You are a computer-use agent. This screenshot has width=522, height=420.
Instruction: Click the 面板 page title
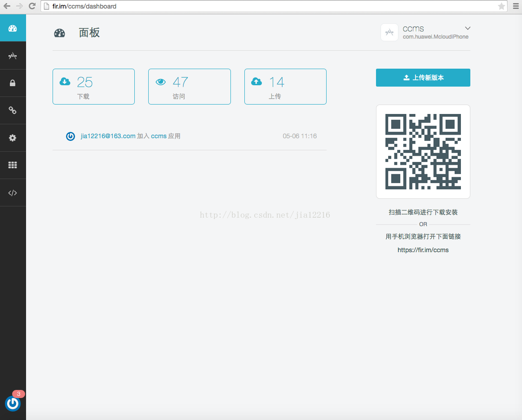tap(89, 33)
